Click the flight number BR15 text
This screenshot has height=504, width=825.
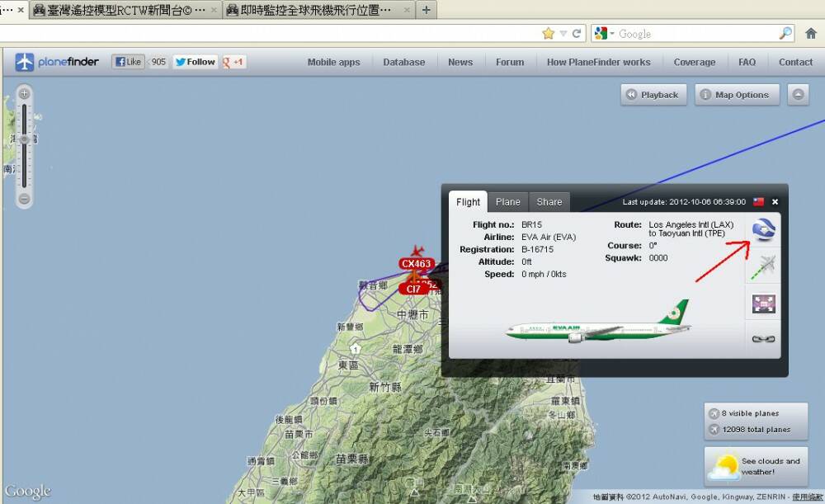[x=531, y=224]
